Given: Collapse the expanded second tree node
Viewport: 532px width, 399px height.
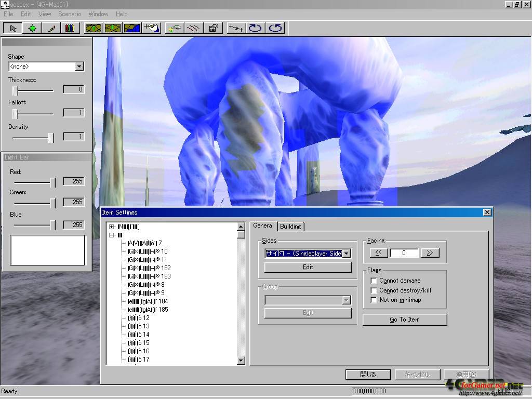Looking at the screenshot, I should [112, 235].
